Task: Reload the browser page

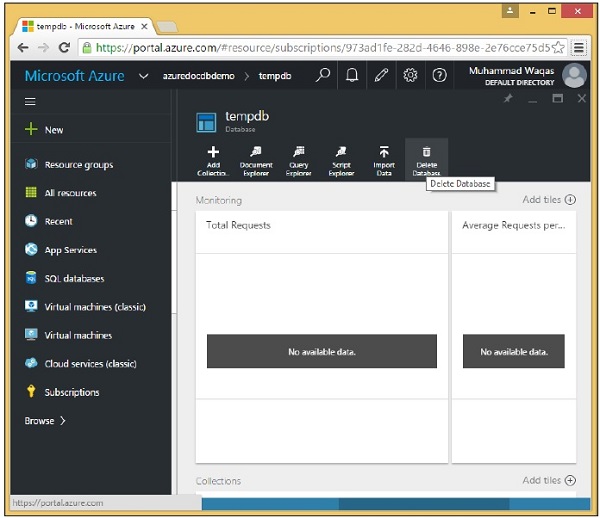Action: [x=64, y=47]
